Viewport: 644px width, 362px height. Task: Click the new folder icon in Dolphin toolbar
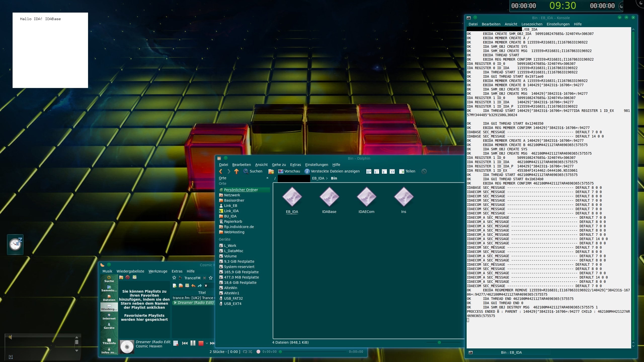pyautogui.click(x=271, y=171)
